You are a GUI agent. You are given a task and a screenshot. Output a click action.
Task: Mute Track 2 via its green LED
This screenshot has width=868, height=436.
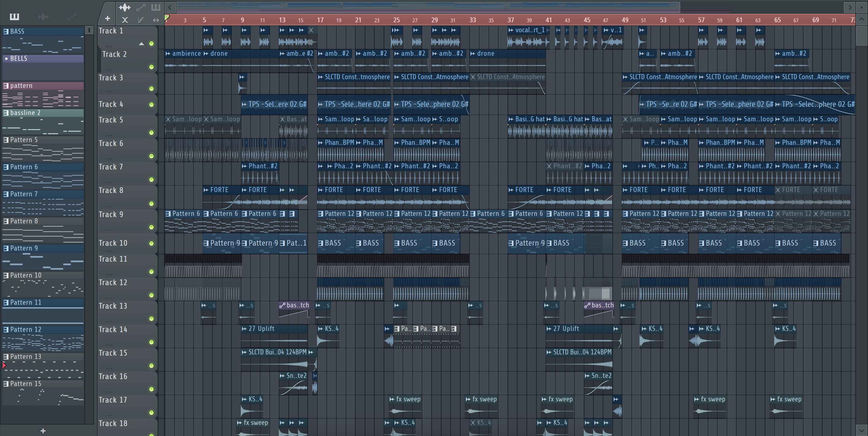point(152,67)
